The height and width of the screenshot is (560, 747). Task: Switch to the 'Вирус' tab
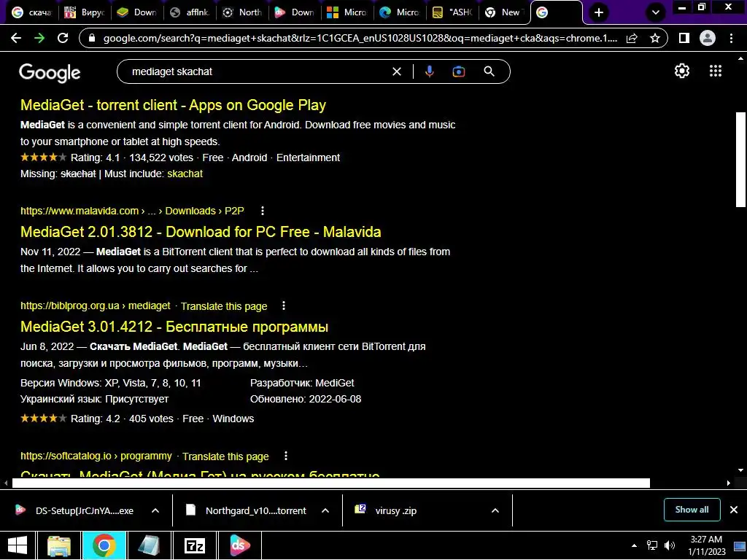[85, 12]
